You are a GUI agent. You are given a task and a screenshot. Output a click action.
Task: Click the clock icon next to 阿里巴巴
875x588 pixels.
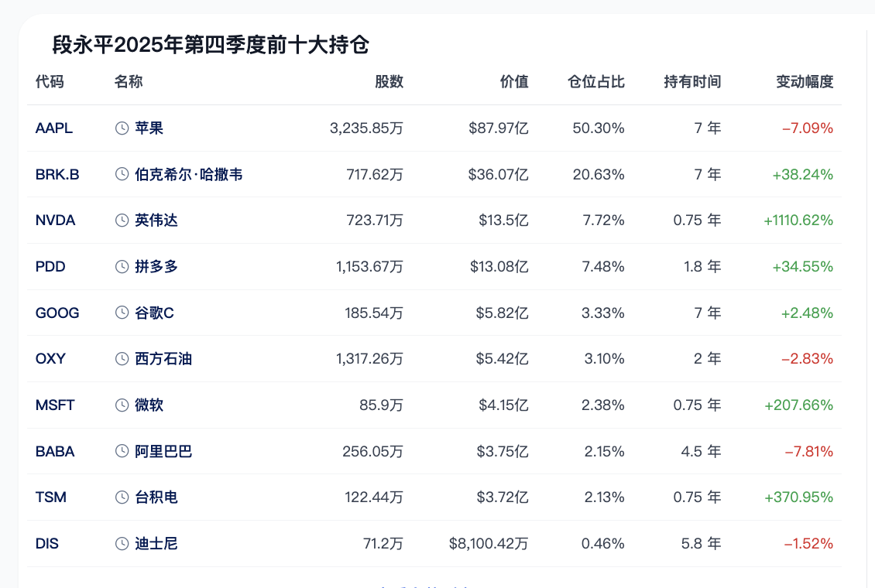coord(122,451)
